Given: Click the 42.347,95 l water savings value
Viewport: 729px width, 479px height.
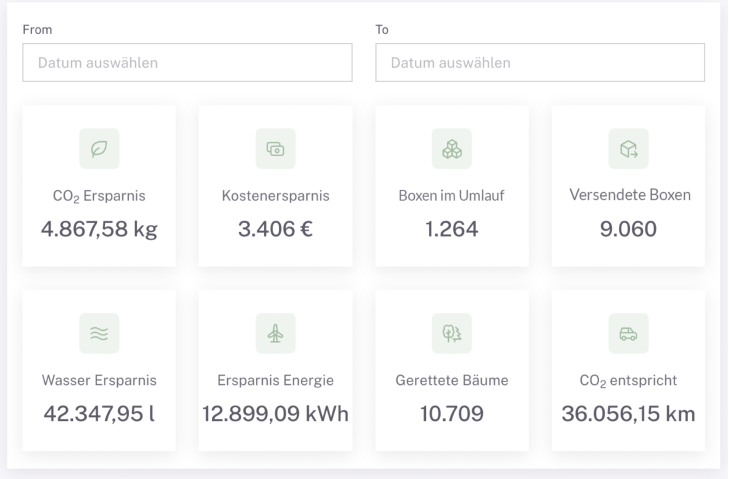Looking at the screenshot, I should 99,414.
